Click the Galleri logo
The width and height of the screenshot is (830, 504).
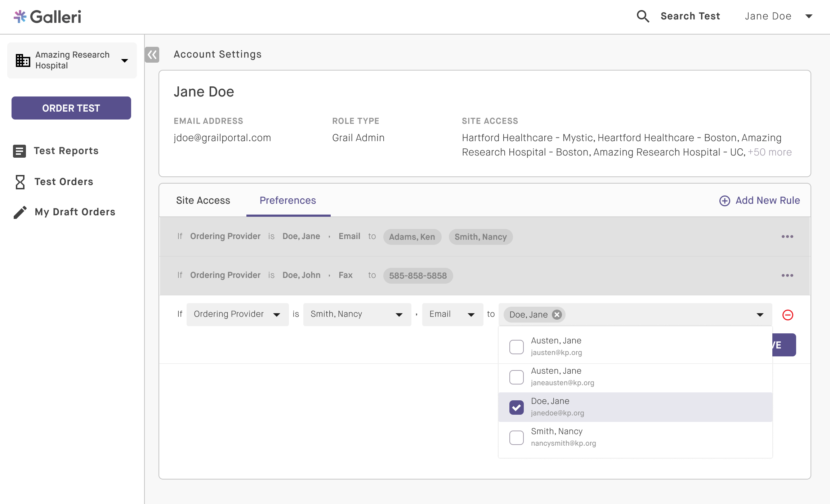[x=48, y=17]
